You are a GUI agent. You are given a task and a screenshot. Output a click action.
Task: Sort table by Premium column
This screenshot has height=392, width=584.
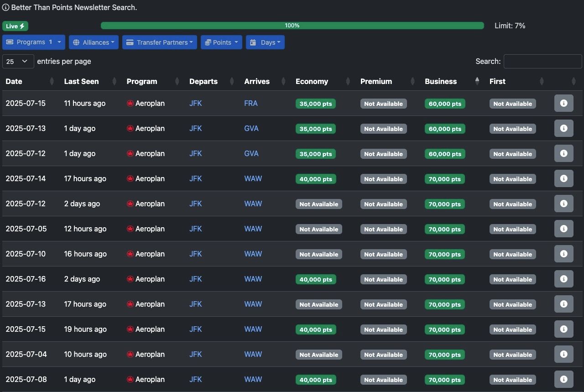tap(387, 81)
